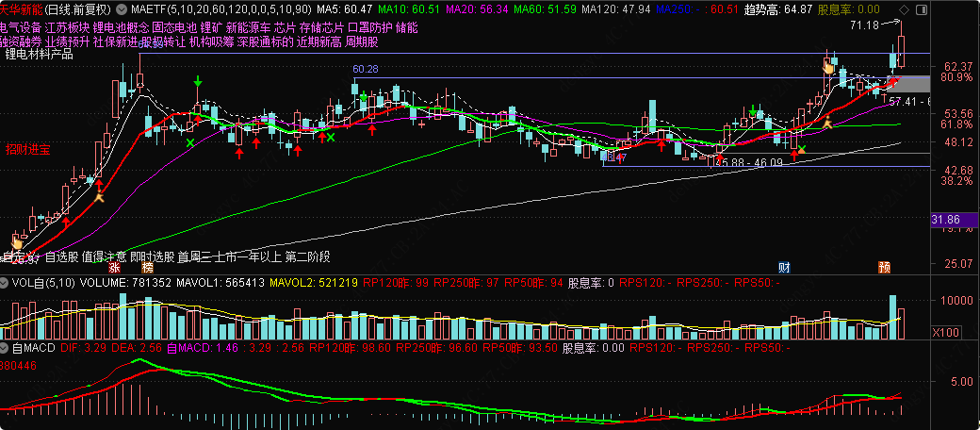Click the 榜 marker on the date axis
The image size is (980, 430).
(x=147, y=268)
